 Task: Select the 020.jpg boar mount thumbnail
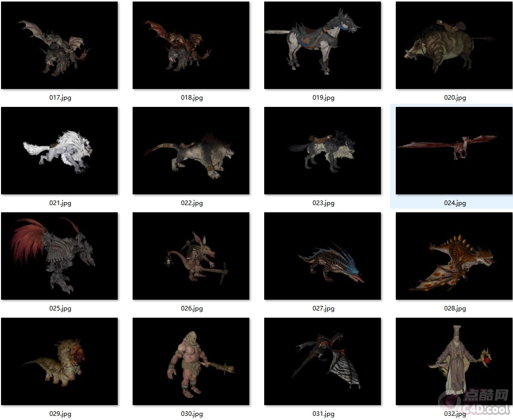pyautogui.click(x=454, y=45)
